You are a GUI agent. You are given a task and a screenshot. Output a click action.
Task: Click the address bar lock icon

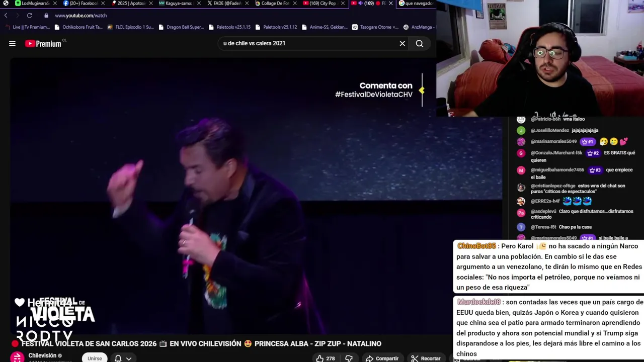tap(46, 16)
